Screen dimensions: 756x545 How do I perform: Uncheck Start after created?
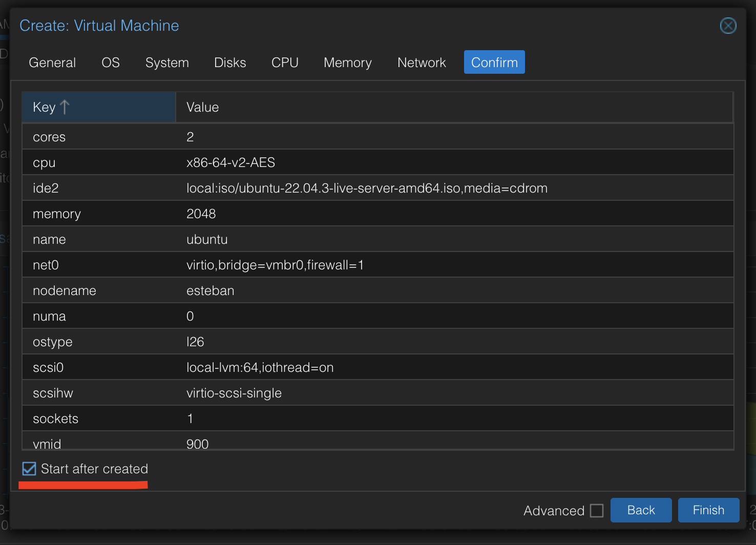(x=29, y=469)
